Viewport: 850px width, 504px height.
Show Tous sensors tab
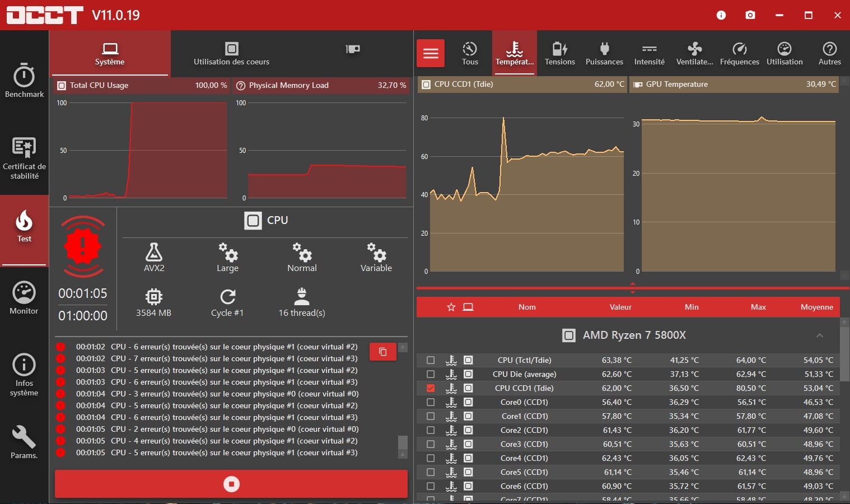[x=470, y=53]
